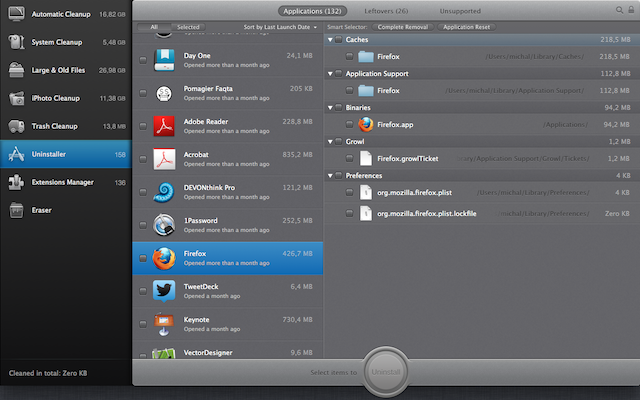Check the Preferences group checkbox
Screen dimensions: 640x400
339,176
